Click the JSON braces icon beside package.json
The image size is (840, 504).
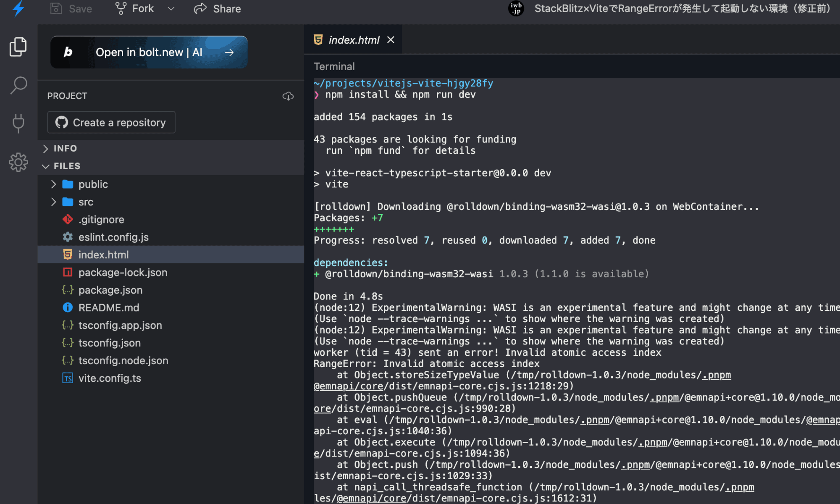tap(68, 290)
